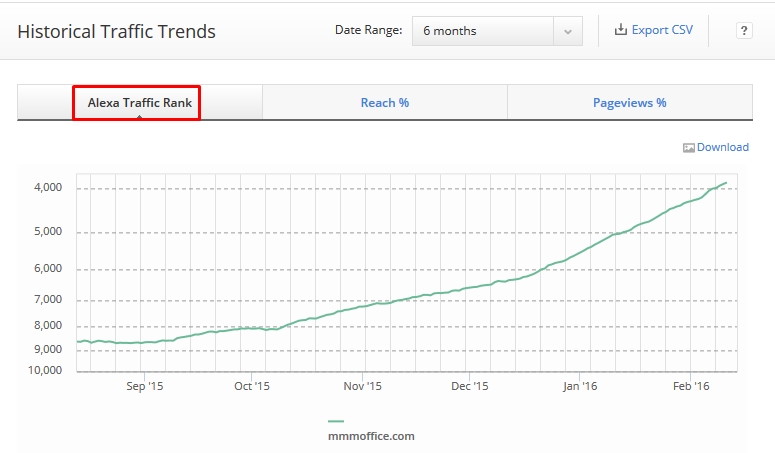Click the Jan '16 axis label
This screenshot has width=775, height=453.
(x=580, y=386)
